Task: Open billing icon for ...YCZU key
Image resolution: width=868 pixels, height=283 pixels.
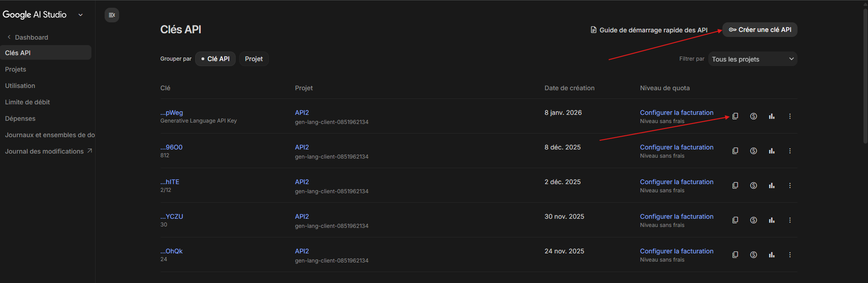Action: [x=753, y=220]
